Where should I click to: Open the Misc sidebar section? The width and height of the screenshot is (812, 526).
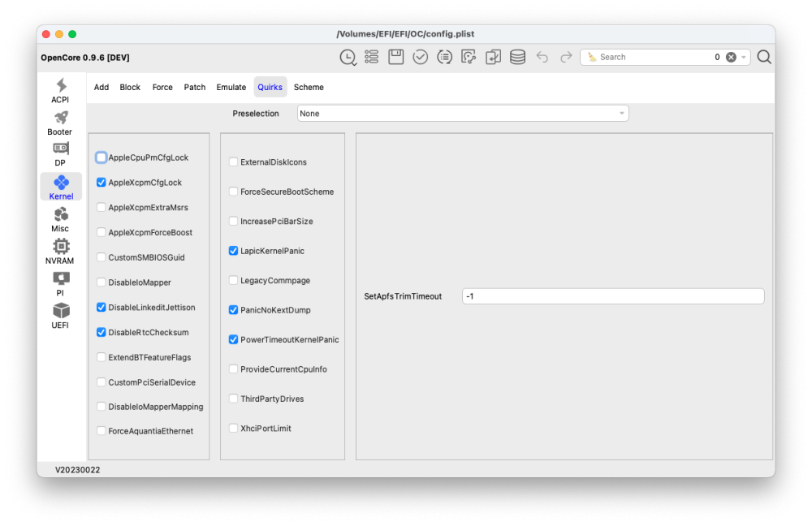[x=61, y=219]
